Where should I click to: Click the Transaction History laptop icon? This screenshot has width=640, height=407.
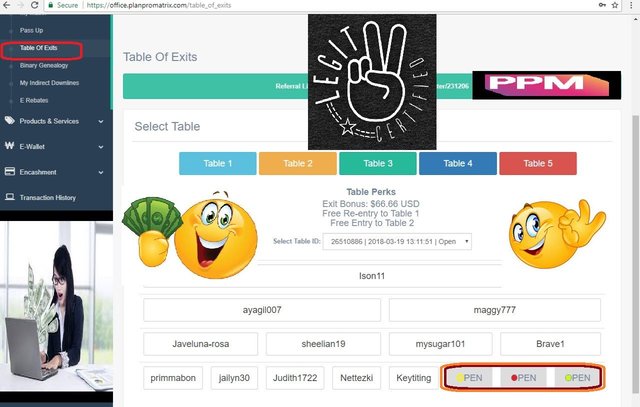(x=9, y=197)
